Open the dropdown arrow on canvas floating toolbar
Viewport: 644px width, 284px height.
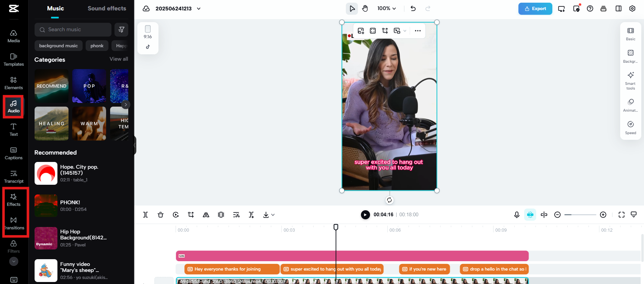[x=405, y=31]
